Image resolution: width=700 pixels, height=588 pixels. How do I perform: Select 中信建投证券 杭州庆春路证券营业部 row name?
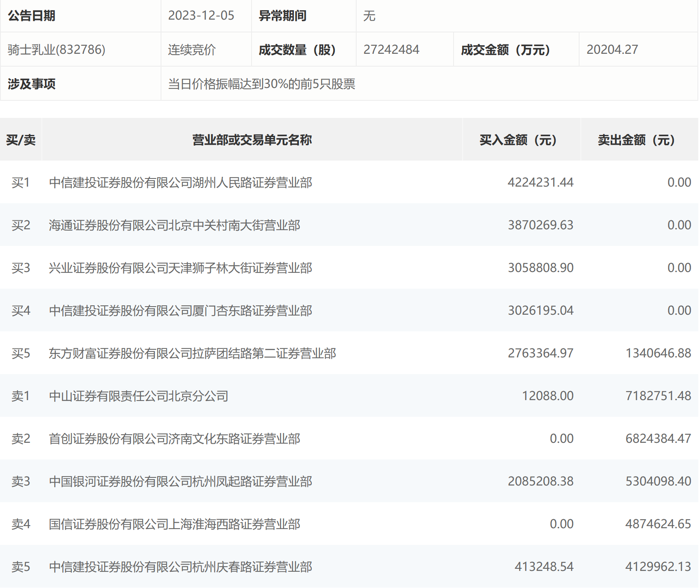pyautogui.click(x=181, y=567)
